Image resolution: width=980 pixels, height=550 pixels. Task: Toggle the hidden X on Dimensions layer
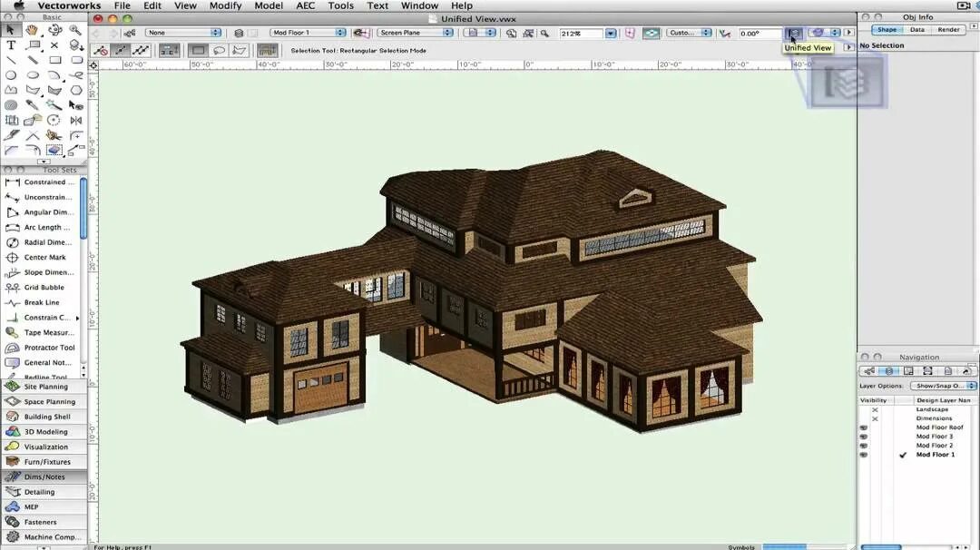(x=875, y=418)
